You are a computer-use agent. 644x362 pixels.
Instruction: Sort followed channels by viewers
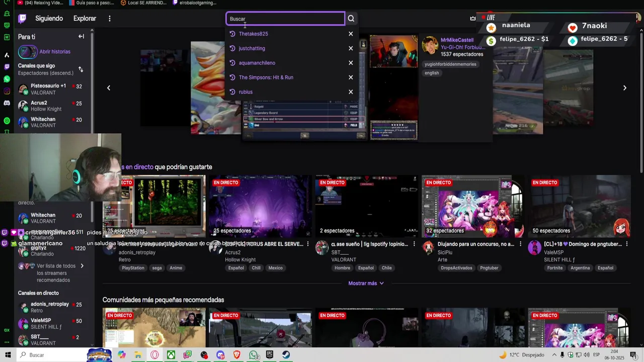80,69
